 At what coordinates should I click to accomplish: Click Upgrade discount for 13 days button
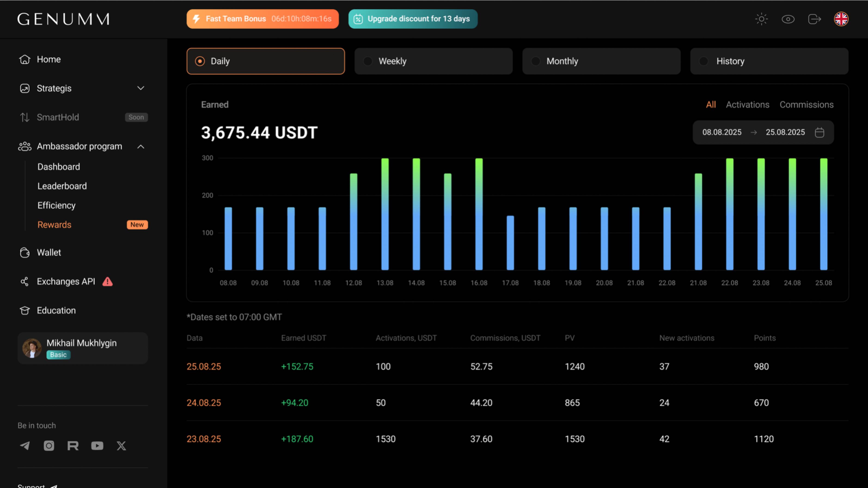point(413,19)
